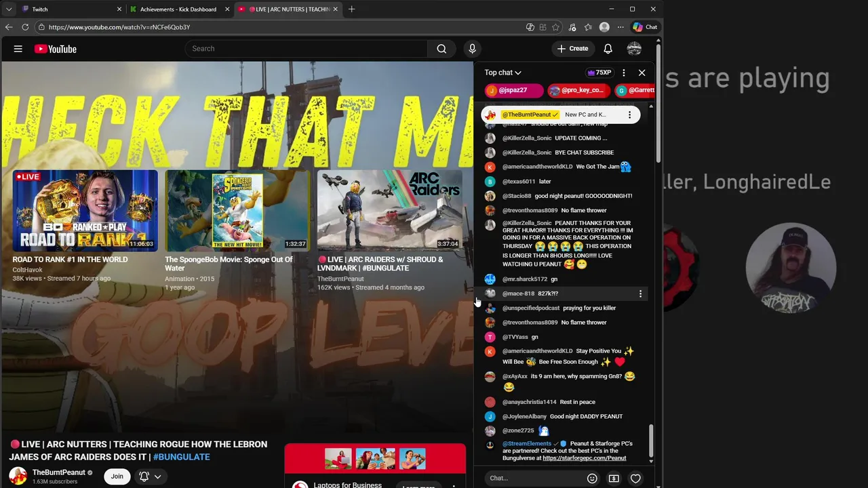The width and height of the screenshot is (868, 488).
Task: Open ROAD TO RANK #1 video thumbnail
Action: (85, 211)
